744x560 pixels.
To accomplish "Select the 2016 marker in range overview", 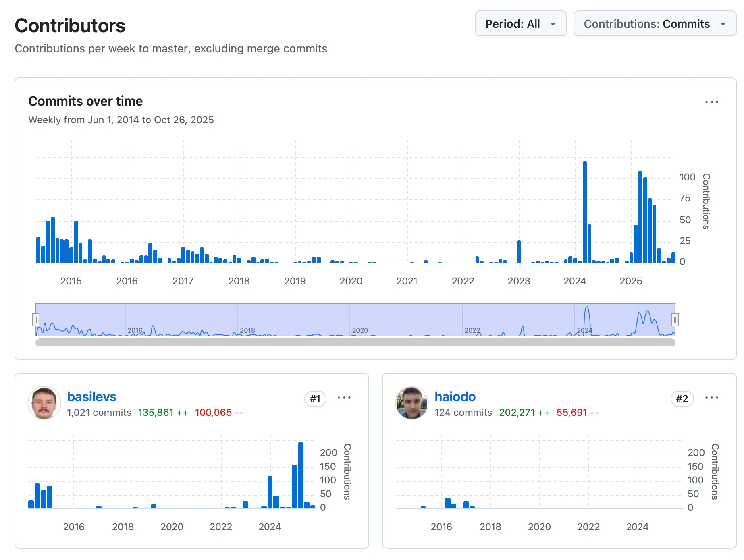I will (135, 330).
